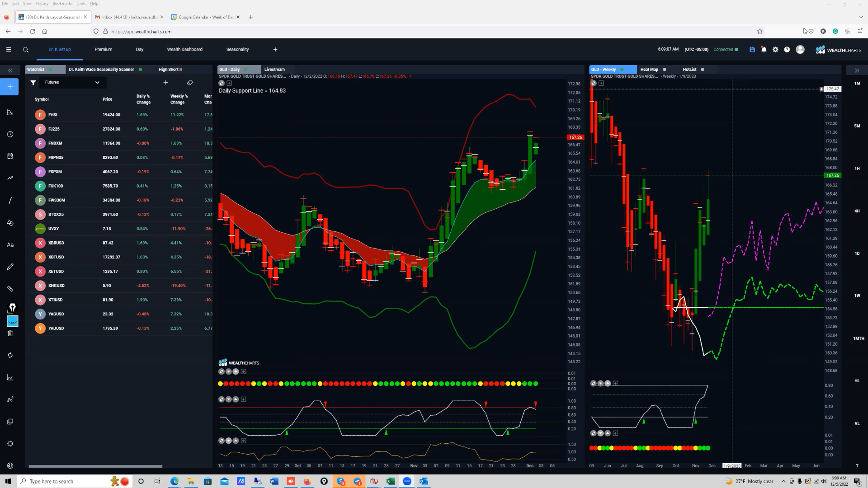Expand right panel with double chevron
868x488 pixels.
pyautogui.click(x=857, y=70)
